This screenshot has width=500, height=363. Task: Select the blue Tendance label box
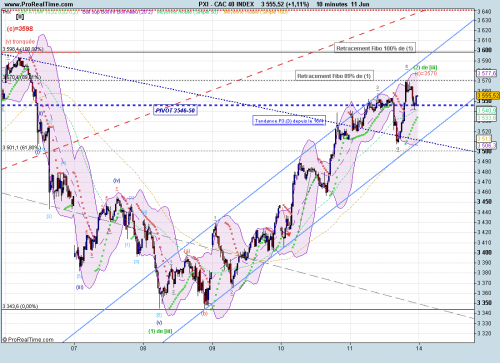point(289,121)
